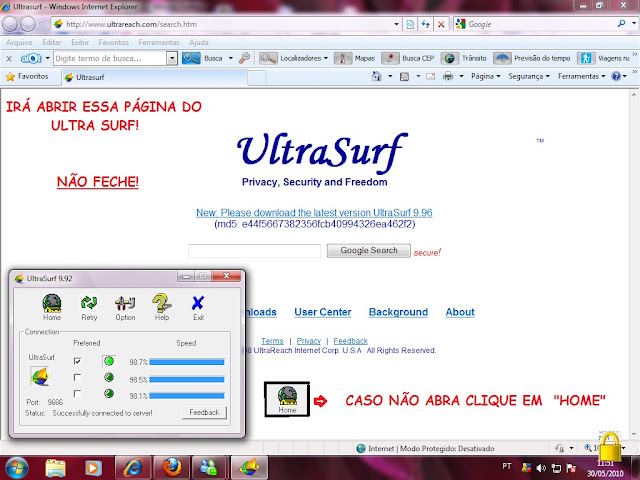Image resolution: width=640 pixels, height=480 pixels.
Task: Click the Mapas toolbar icon
Action: tap(342, 58)
